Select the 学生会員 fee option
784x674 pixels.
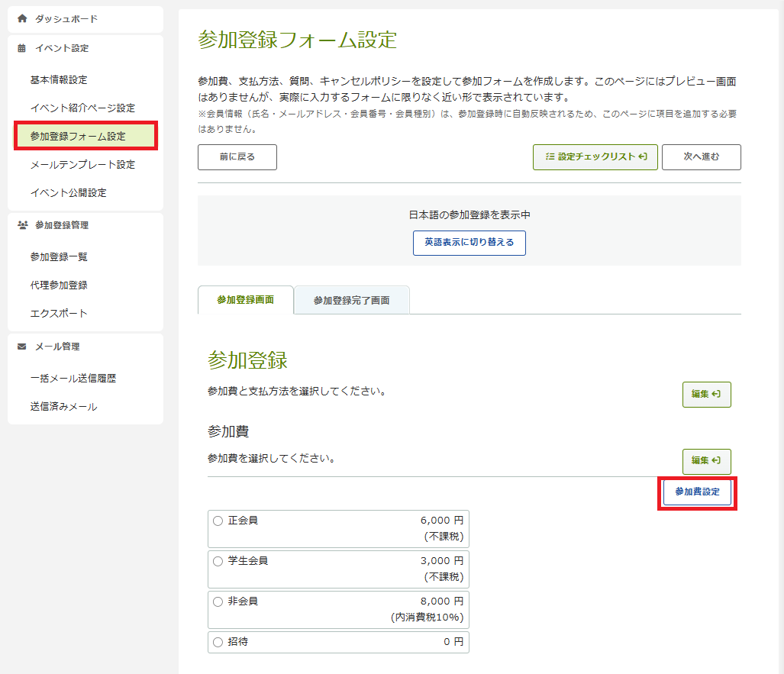(x=218, y=561)
